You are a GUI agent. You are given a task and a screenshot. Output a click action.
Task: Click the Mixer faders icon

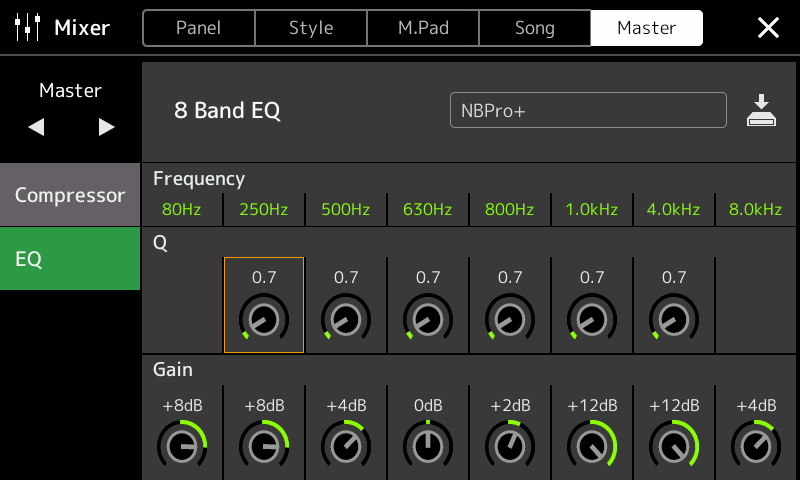[27, 28]
